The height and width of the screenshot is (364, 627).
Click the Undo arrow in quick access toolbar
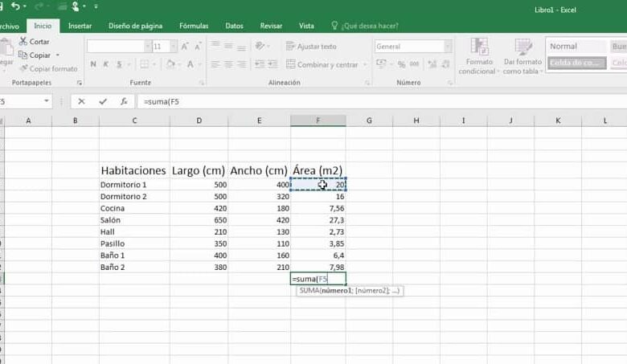pos(15,6)
